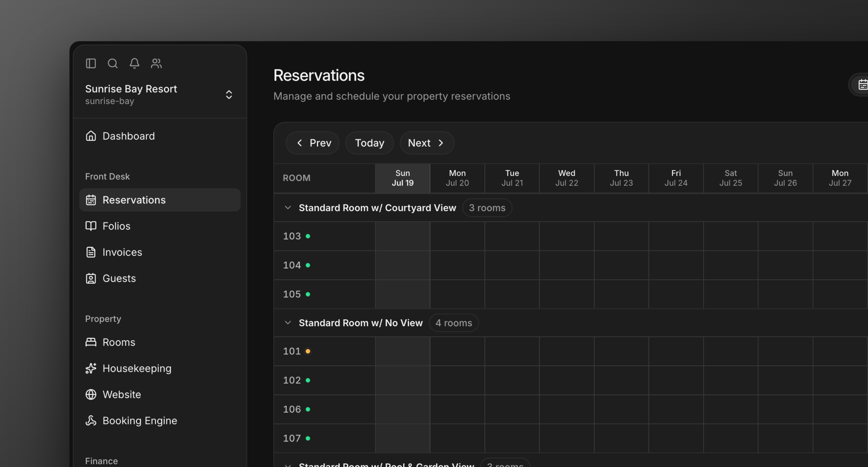Select the Fri Jul 24 column header
The image size is (868, 467).
click(676, 178)
